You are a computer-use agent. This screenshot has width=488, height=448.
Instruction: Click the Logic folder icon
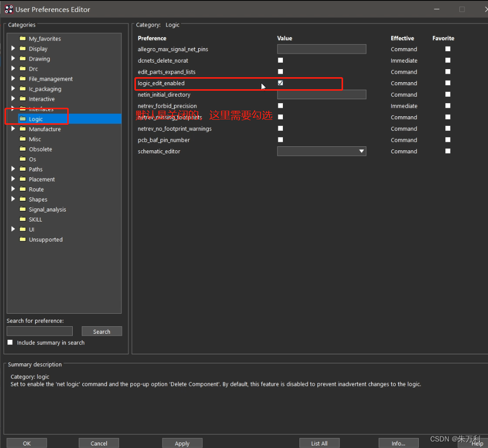23,119
